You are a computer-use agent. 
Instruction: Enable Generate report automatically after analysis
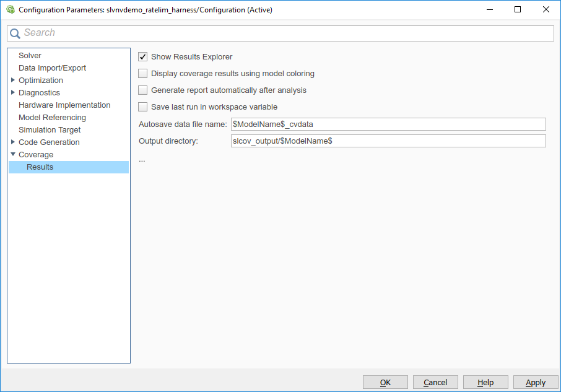[143, 90]
